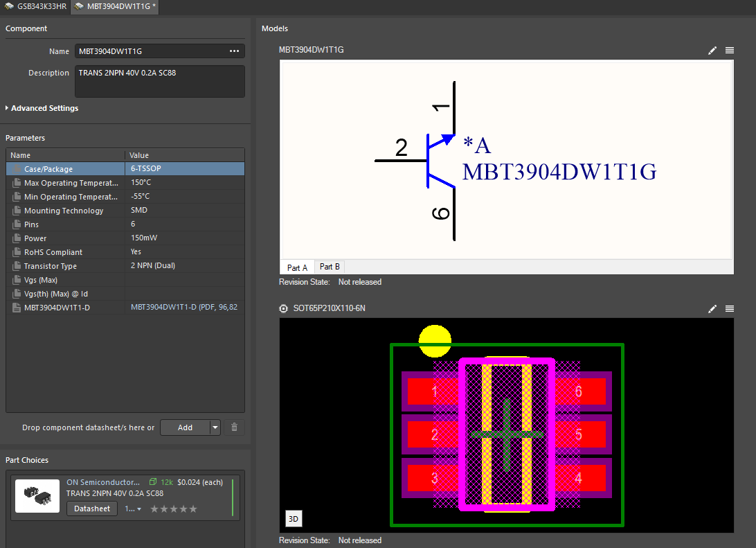The height and width of the screenshot is (548, 756).
Task: Click the trash icon to delete the datasheet
Action: (234, 427)
